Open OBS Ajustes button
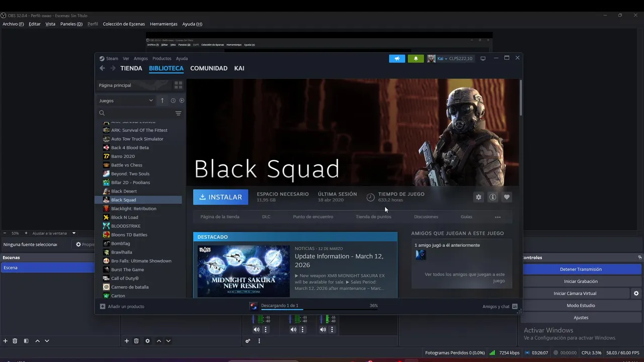Viewport: 644px width, 362px height. click(581, 317)
